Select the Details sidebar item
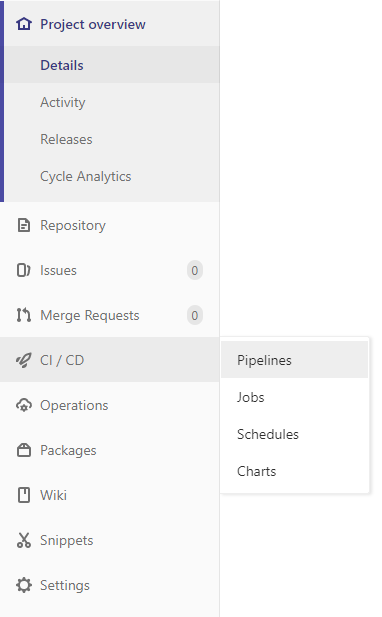Image resolution: width=382 pixels, height=617 pixels. click(112, 65)
